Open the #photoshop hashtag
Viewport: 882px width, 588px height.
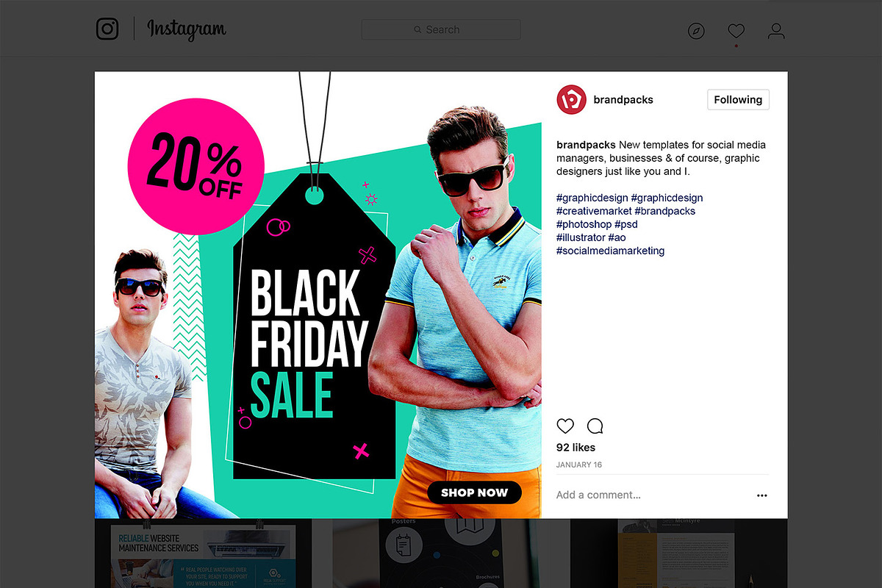(584, 224)
